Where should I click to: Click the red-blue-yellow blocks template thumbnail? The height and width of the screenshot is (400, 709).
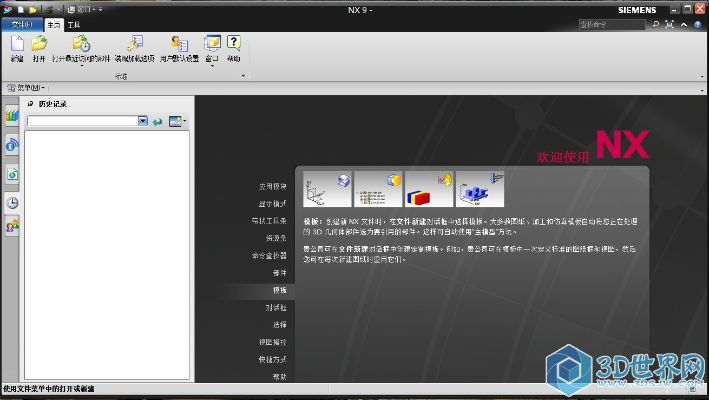tap(429, 189)
